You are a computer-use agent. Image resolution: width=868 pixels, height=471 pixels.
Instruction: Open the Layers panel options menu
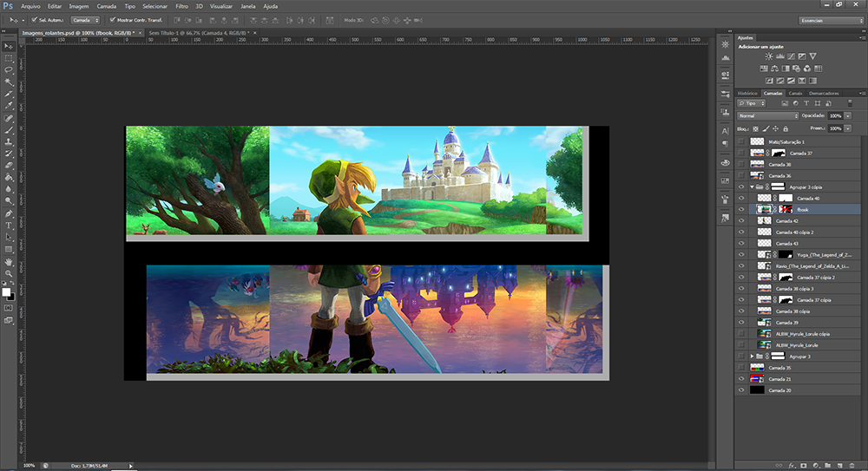coord(861,93)
